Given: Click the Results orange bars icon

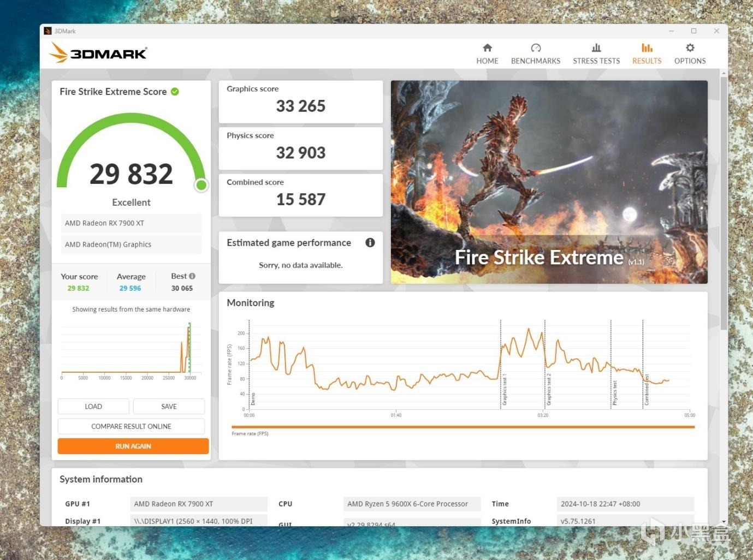Looking at the screenshot, I should tap(647, 48).
